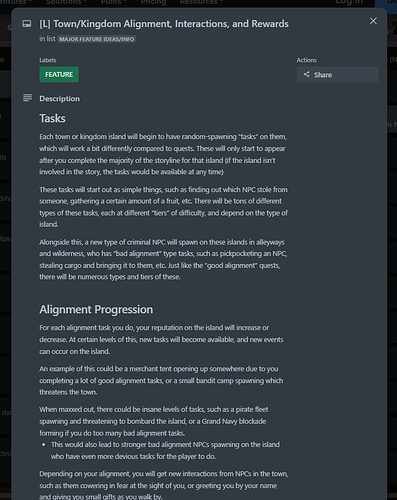
Task: Expand the Plans dropdown in top navigation
Action: pos(113,3)
